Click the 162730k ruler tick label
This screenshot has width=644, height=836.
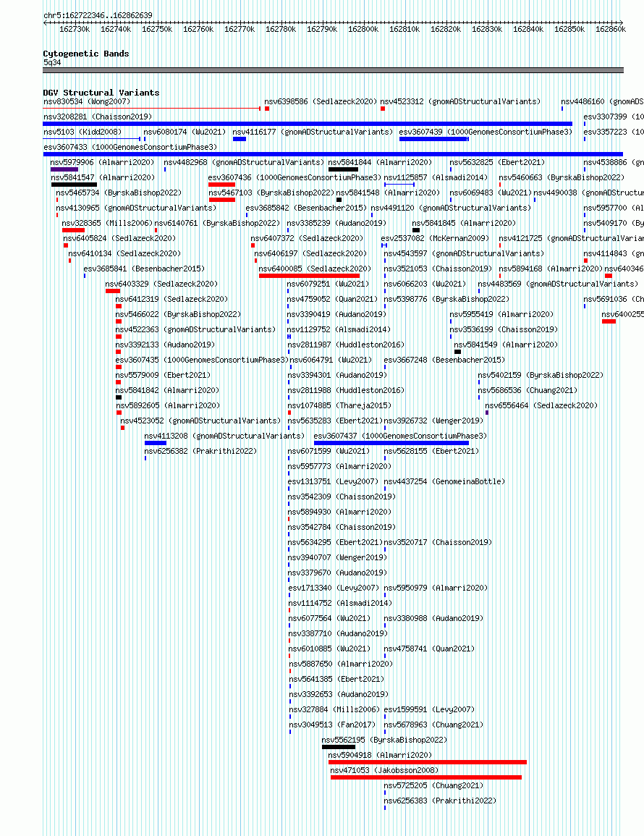75,30
